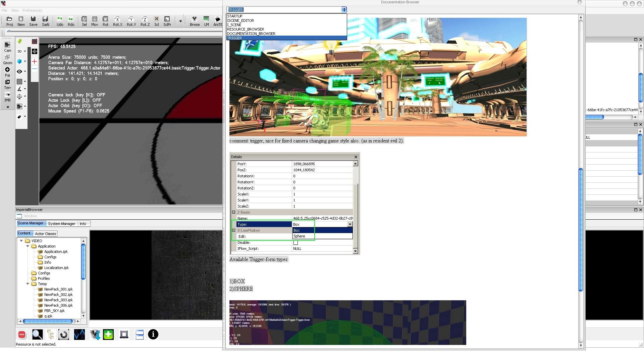644x354 pixels.
Task: Click the Documentation Browser vertical scrollbar thumb
Action: point(581,229)
